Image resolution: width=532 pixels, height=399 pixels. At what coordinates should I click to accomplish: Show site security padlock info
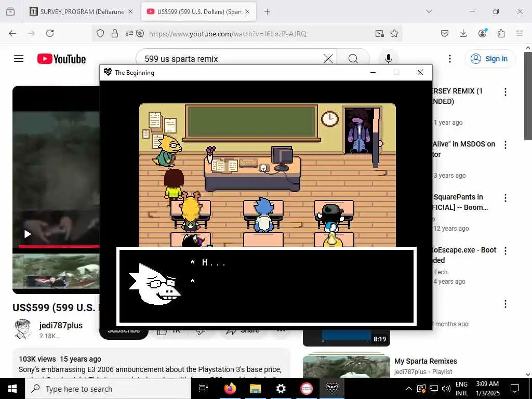pos(115,33)
